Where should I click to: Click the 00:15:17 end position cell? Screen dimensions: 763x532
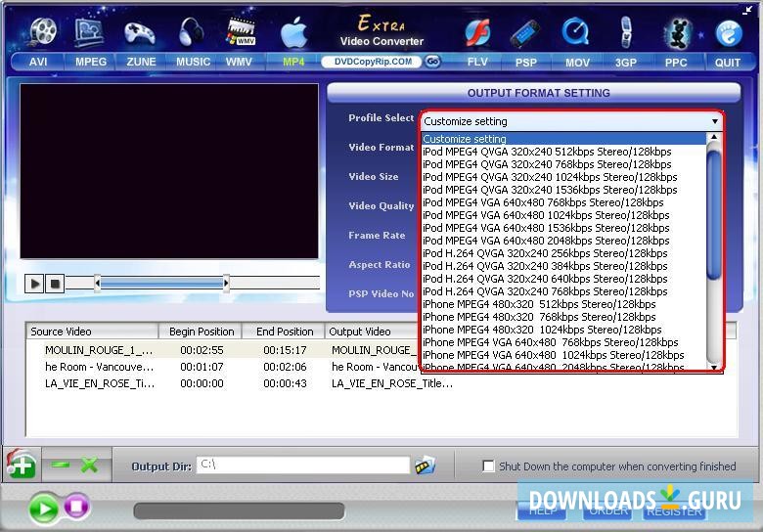(x=285, y=350)
